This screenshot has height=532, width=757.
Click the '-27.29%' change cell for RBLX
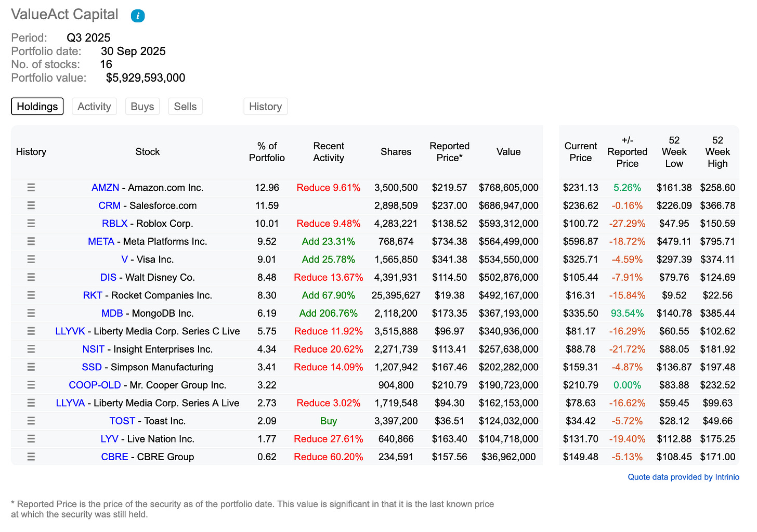coord(628,224)
